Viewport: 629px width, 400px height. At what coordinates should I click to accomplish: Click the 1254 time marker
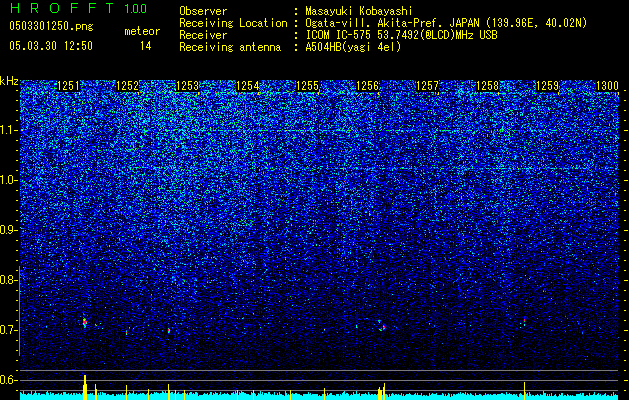(248, 86)
